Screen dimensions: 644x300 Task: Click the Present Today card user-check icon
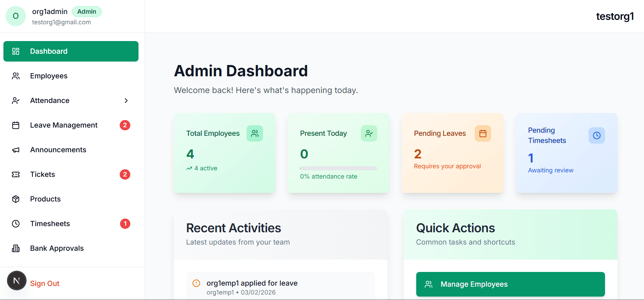point(369,133)
